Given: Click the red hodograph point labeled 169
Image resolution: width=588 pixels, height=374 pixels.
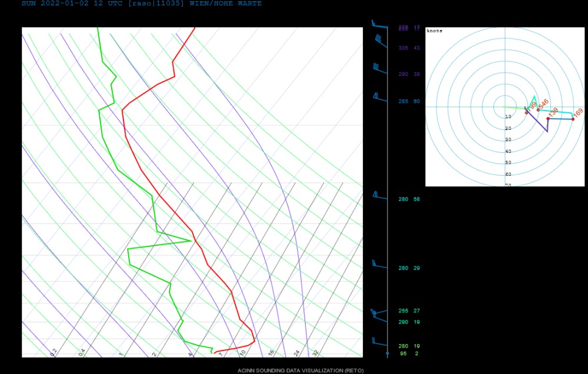Looking at the screenshot, I should point(573,119).
